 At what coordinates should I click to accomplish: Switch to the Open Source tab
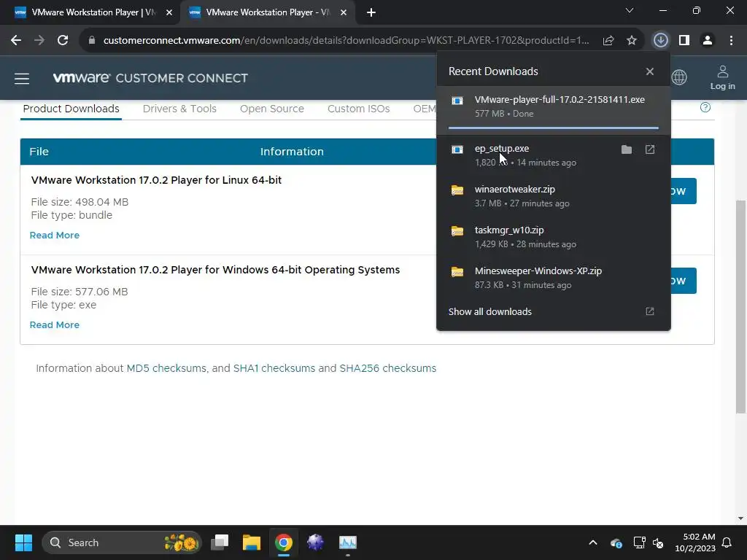pyautogui.click(x=272, y=109)
